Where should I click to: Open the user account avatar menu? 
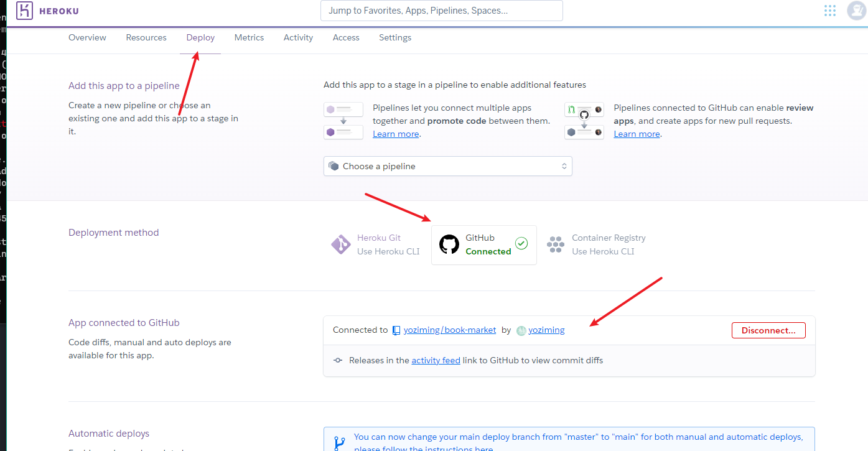pyautogui.click(x=857, y=11)
